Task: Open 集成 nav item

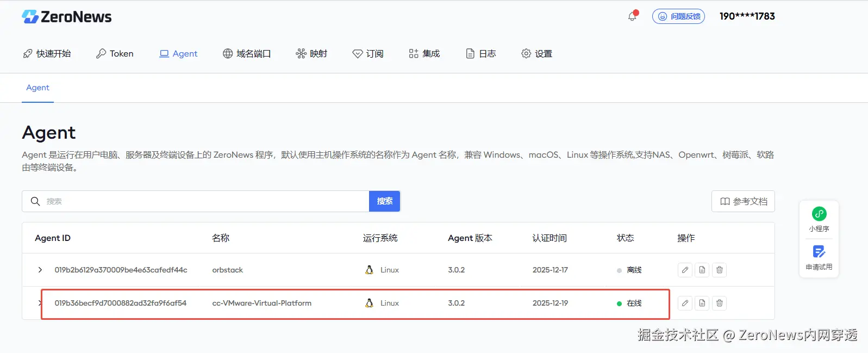Action: (424, 53)
